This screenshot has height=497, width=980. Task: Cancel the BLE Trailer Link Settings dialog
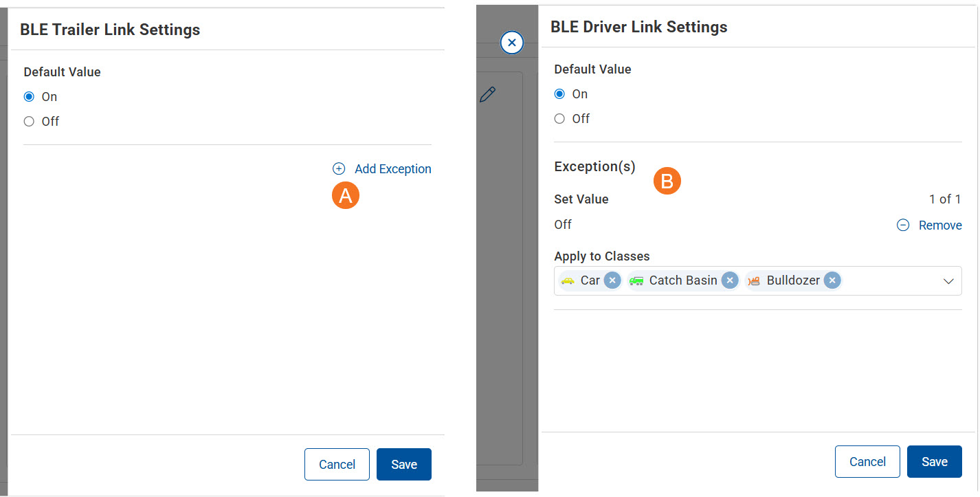(x=337, y=465)
